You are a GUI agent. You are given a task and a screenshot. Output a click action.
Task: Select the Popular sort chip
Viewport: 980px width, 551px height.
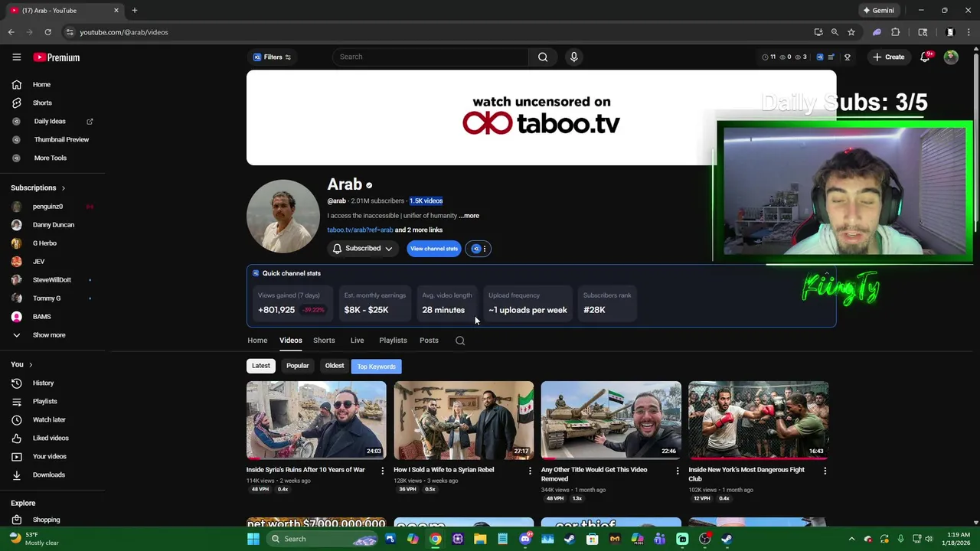[x=297, y=366]
